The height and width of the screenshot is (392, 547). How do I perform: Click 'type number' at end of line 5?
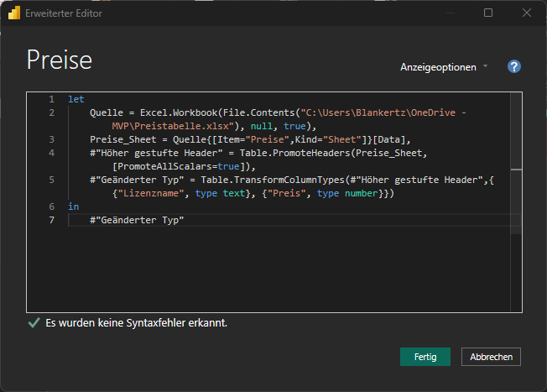click(x=347, y=193)
